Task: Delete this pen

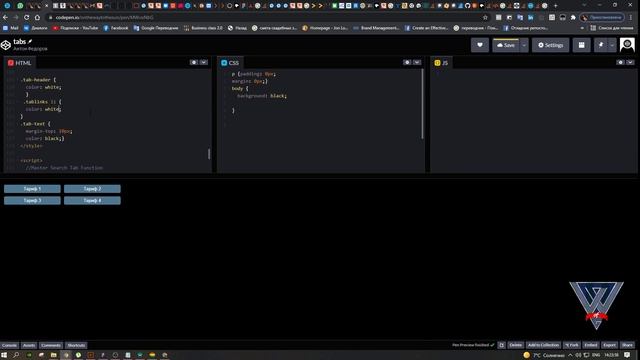Action: click(x=516, y=345)
